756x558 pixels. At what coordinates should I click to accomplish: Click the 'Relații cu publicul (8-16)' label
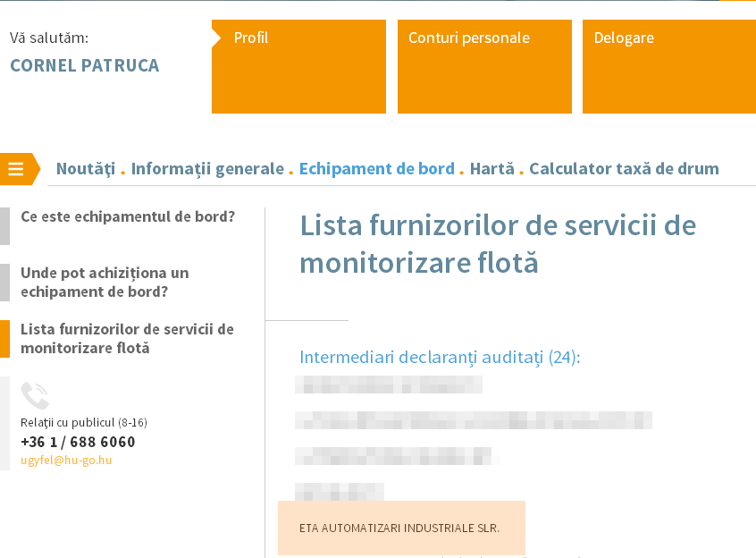pos(84,422)
